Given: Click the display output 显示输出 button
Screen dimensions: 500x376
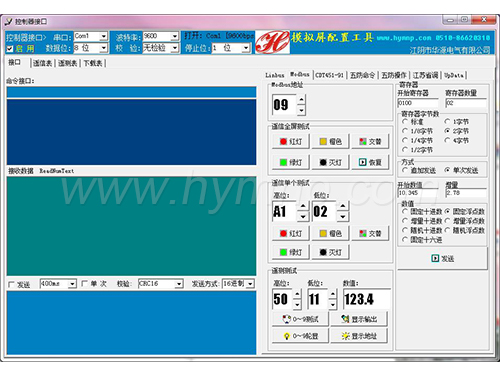Looking at the screenshot, I should tap(359, 319).
